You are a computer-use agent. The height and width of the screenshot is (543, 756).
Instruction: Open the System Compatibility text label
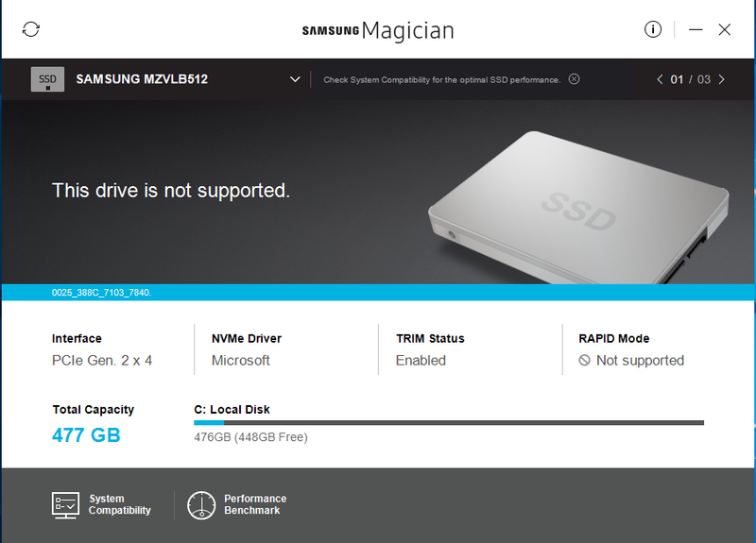pyautogui.click(x=120, y=504)
